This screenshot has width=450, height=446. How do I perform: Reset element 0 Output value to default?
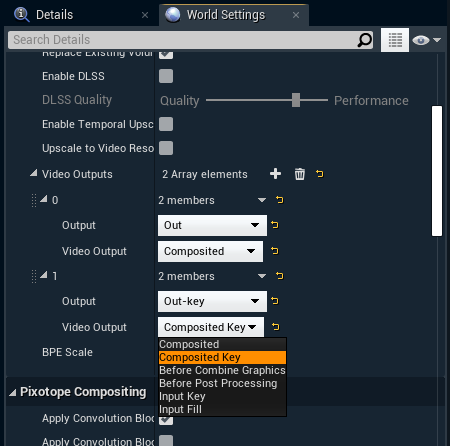coord(275,225)
